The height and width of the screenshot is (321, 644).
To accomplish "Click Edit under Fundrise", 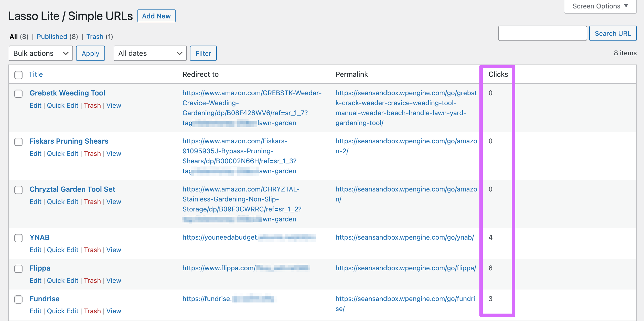I will [x=35, y=311].
